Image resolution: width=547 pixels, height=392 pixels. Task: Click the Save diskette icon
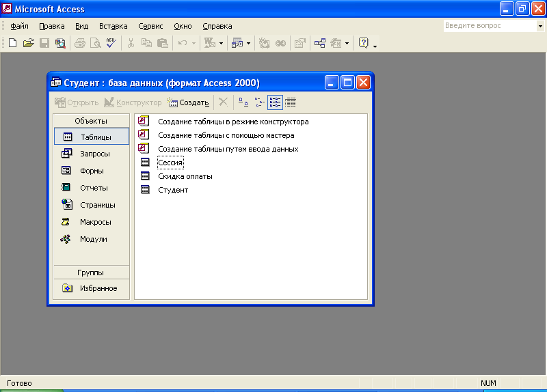44,43
